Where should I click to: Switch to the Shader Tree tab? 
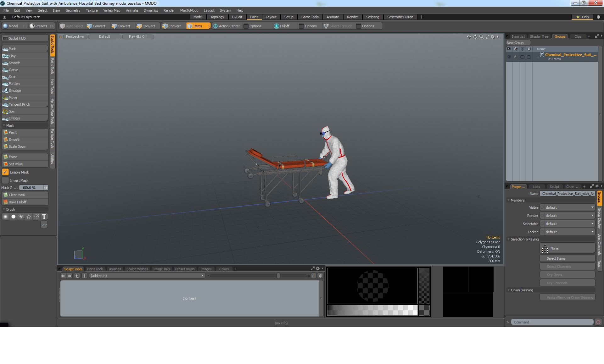[x=539, y=36]
